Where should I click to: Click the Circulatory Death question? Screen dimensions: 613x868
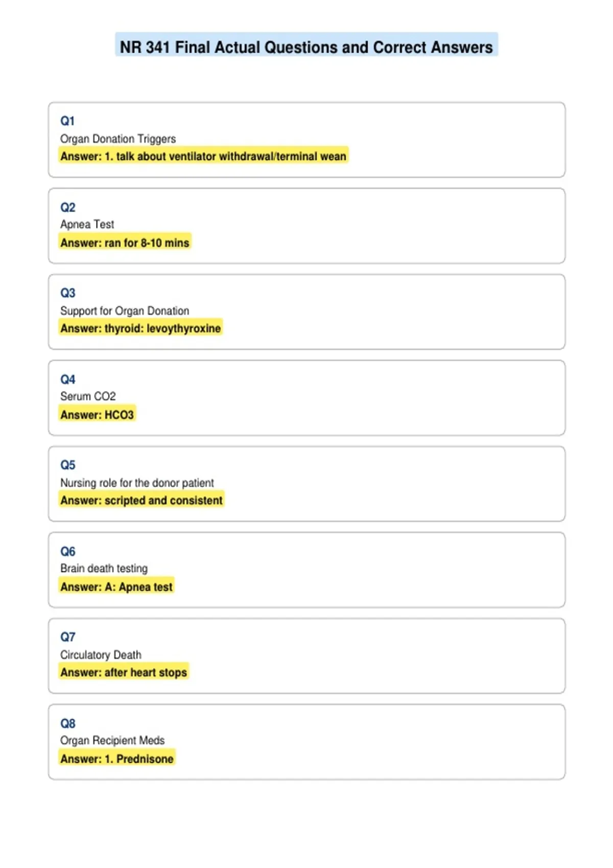101,655
